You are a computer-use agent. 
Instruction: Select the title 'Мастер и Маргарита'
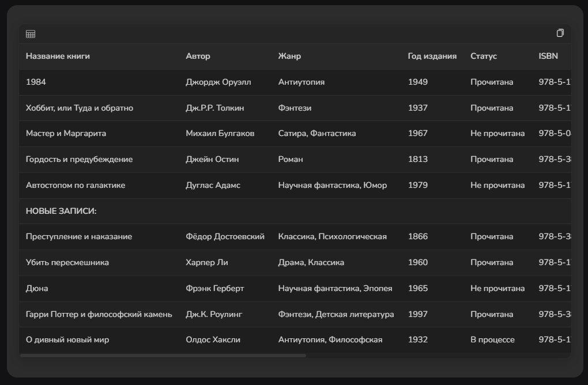point(66,134)
